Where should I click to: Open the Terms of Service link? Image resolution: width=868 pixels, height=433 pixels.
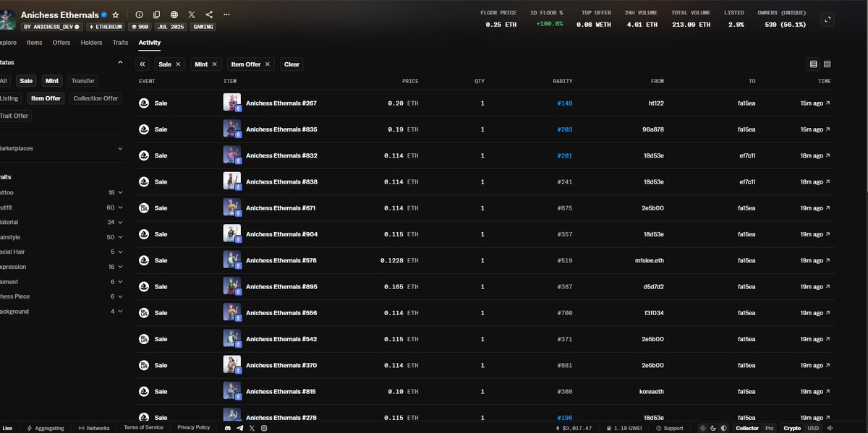[143, 427]
